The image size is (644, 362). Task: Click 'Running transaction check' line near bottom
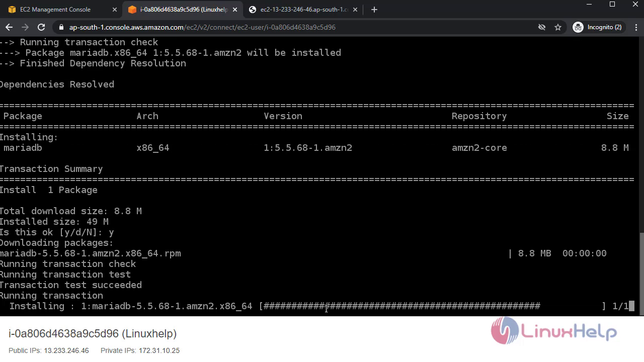[68, 264]
